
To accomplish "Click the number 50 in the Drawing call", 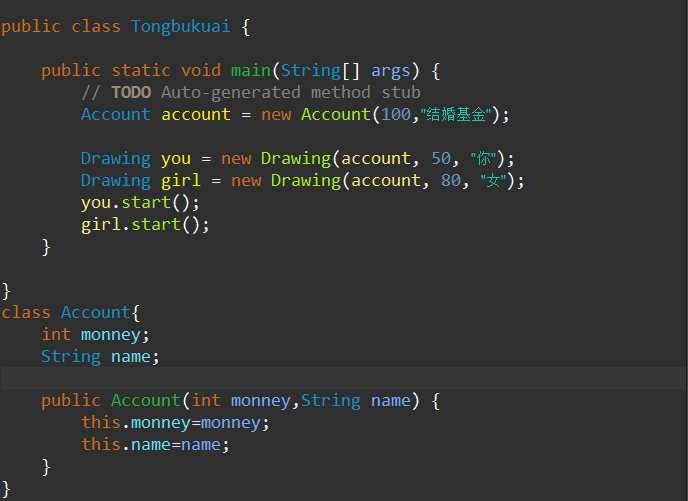I will (441, 158).
